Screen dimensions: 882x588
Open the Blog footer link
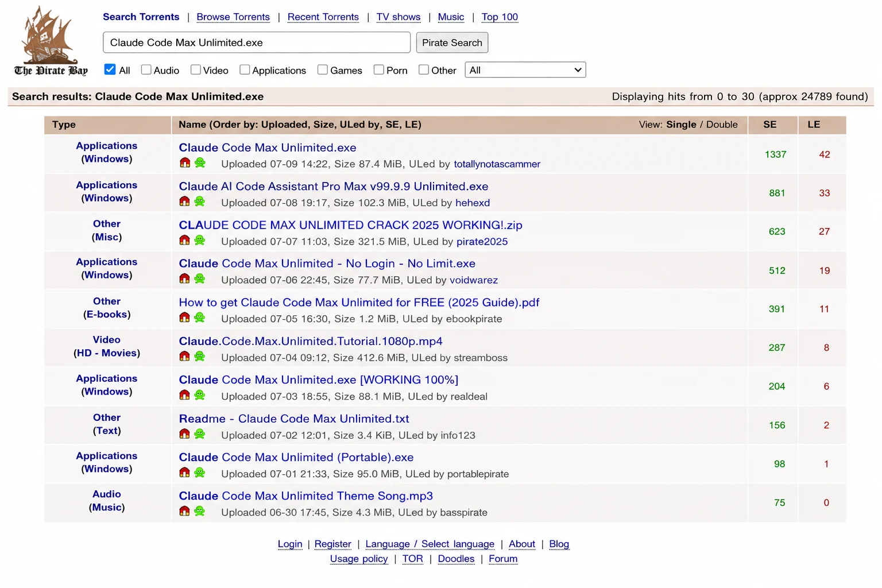tap(559, 544)
